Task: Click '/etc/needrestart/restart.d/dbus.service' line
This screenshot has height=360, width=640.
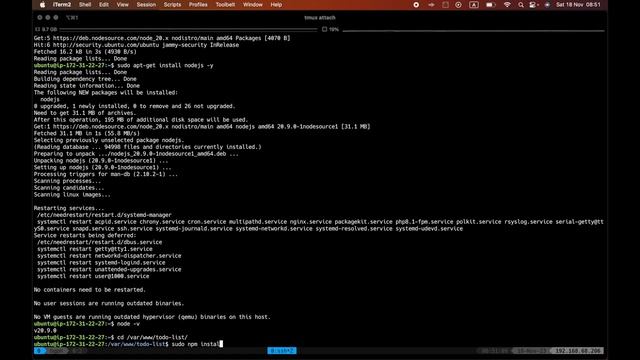Action: click(x=100, y=242)
